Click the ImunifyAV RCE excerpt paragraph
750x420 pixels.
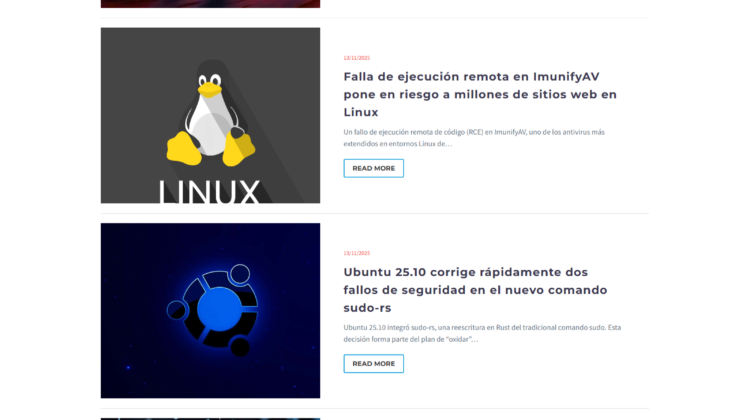474,138
